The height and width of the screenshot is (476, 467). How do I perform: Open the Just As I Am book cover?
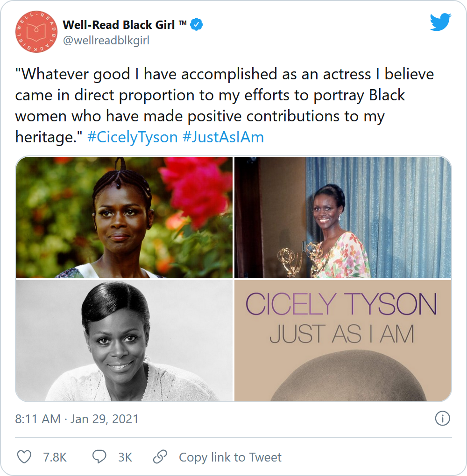tap(343, 341)
